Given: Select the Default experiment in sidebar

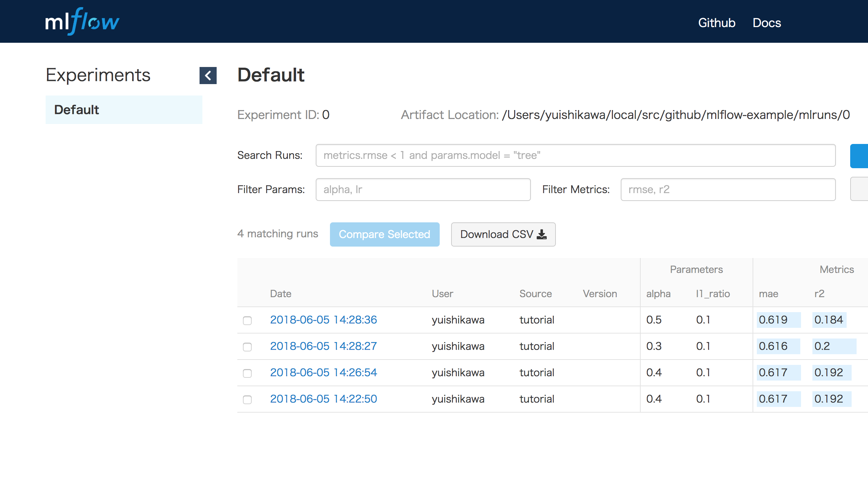Looking at the screenshot, I should coord(76,110).
